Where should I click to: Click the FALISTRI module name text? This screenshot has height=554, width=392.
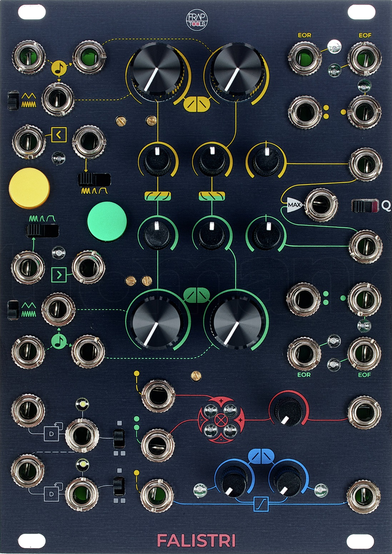click(x=196, y=540)
